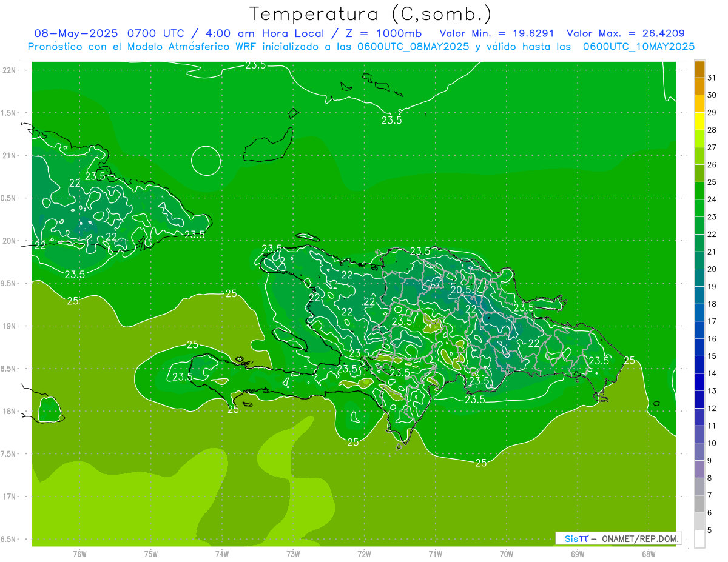
Task: Click the '18N' latitude axis label
Action: (x=9, y=411)
